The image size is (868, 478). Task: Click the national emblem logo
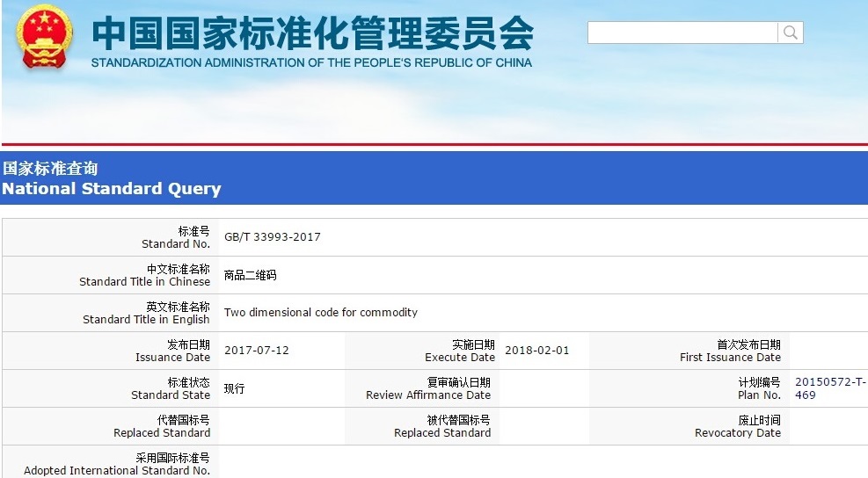point(44,37)
